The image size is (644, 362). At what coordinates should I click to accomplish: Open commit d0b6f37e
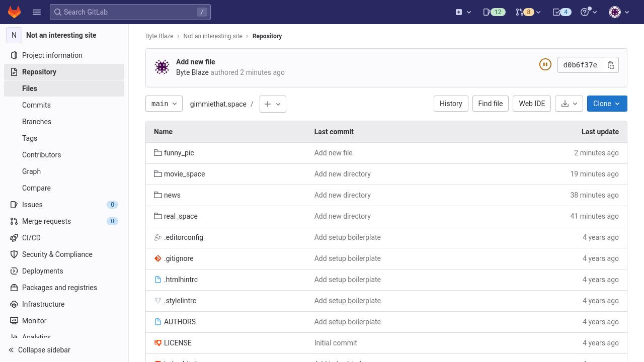(580, 65)
